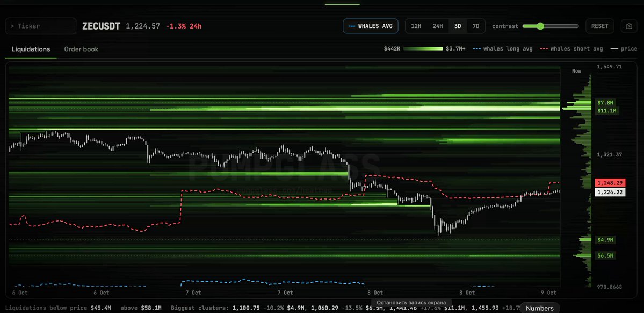Viewport: 644px width, 313px height.
Task: Click the -1.3% 24h change value
Action: coord(184,26)
